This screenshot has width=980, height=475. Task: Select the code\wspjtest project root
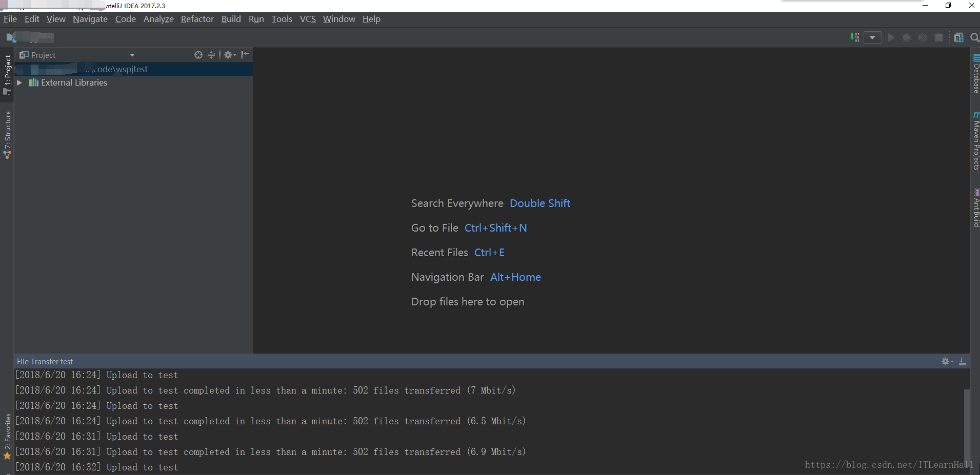(133, 69)
